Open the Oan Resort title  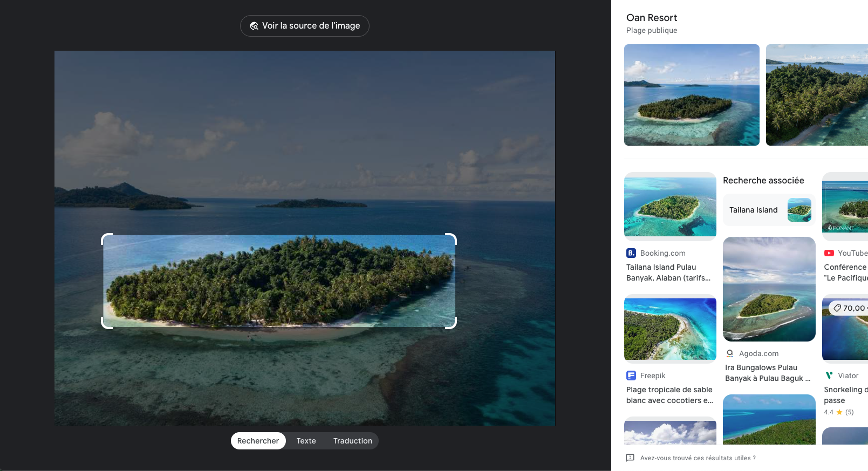pyautogui.click(x=652, y=18)
